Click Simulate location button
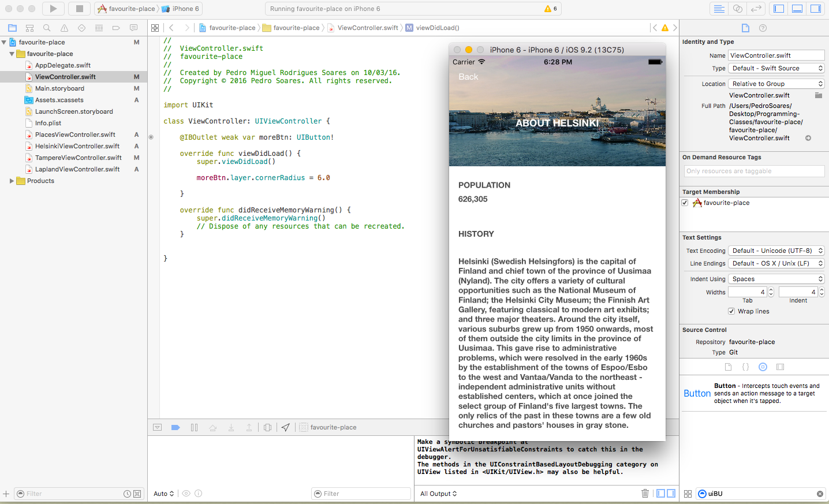Image resolution: width=829 pixels, height=504 pixels. (x=286, y=427)
